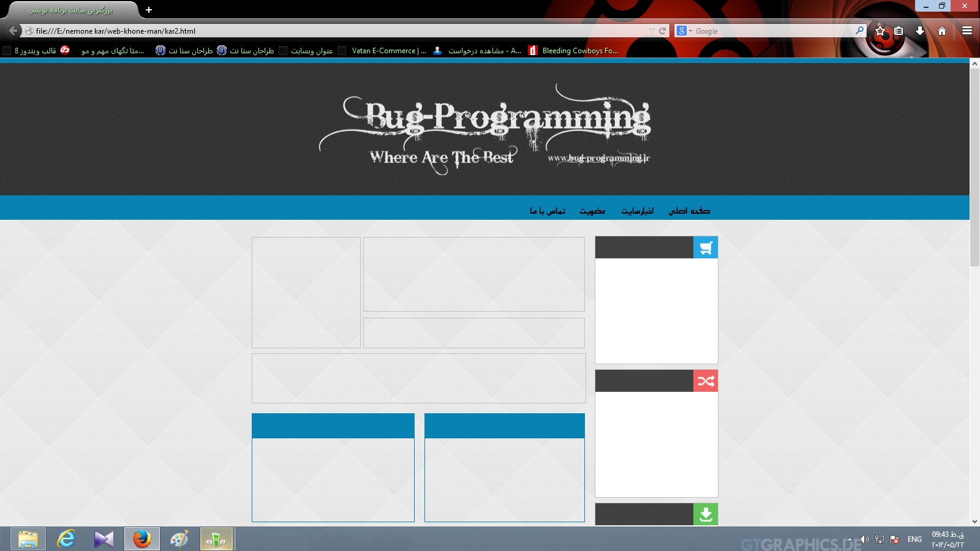Open the network tray icon
This screenshot has width=980, height=551.
point(880,539)
